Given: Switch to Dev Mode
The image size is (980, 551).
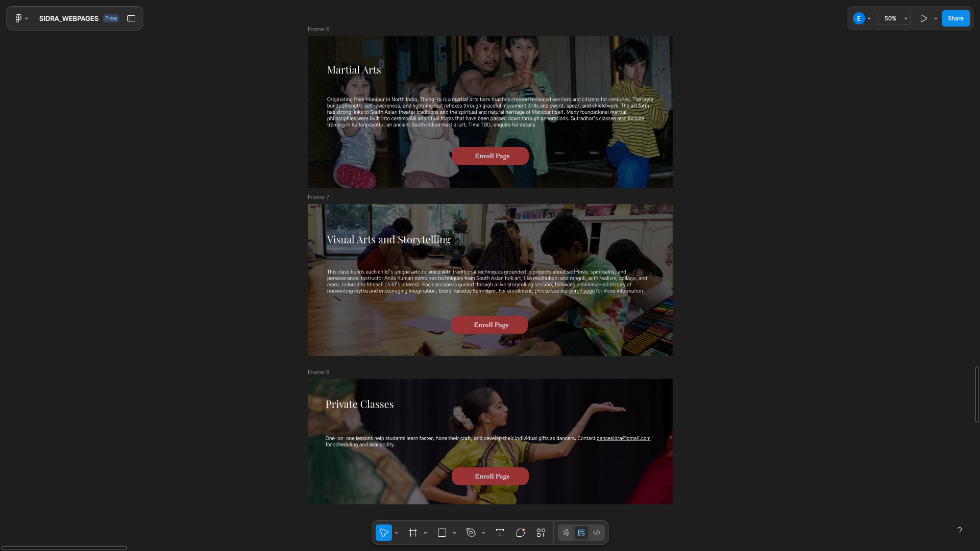Looking at the screenshot, I should point(597,533).
